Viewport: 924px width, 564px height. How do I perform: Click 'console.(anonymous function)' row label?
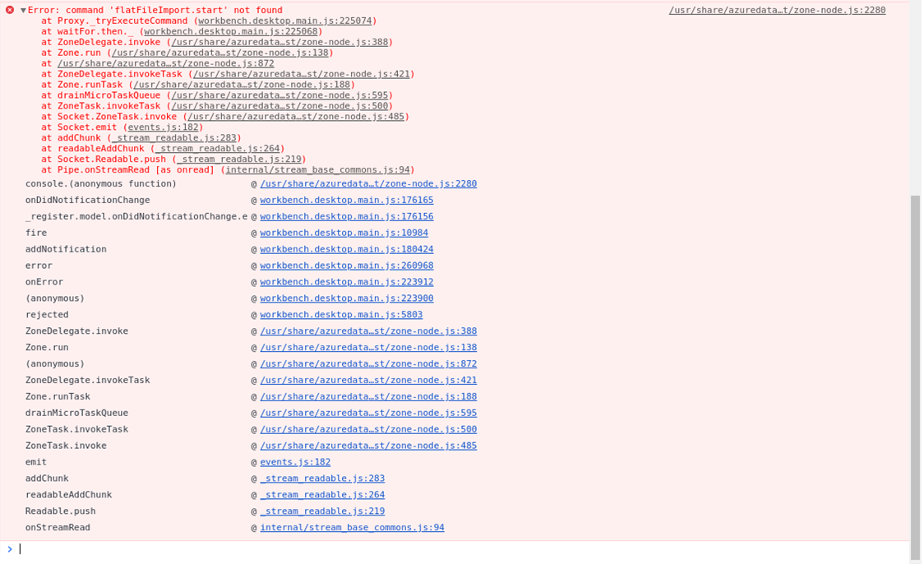coord(101,184)
